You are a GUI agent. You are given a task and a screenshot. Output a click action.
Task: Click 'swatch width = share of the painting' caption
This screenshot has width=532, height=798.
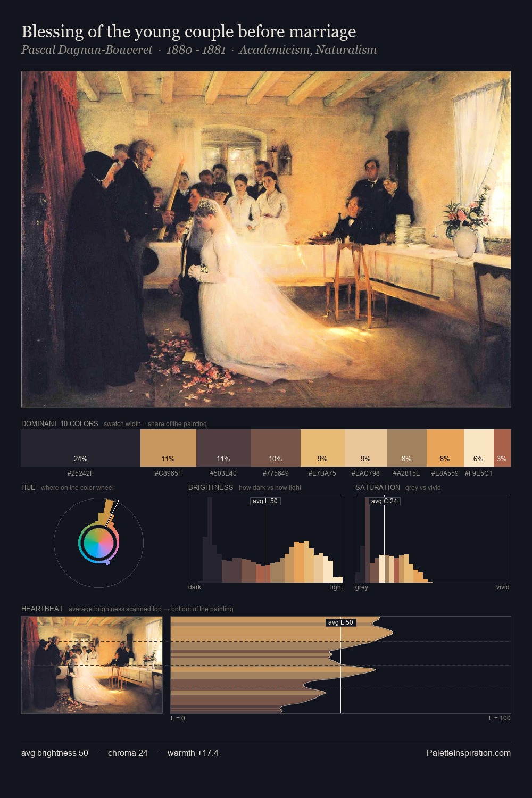coord(155,424)
